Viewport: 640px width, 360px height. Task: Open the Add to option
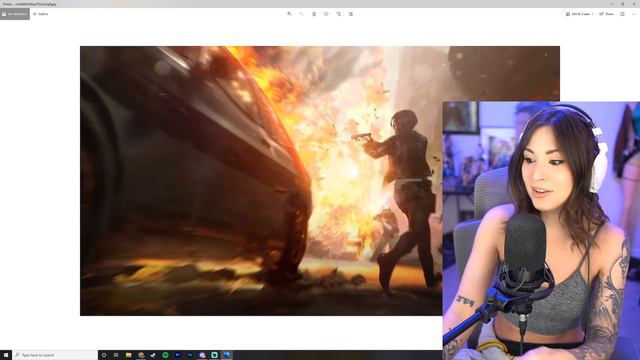pos(41,14)
